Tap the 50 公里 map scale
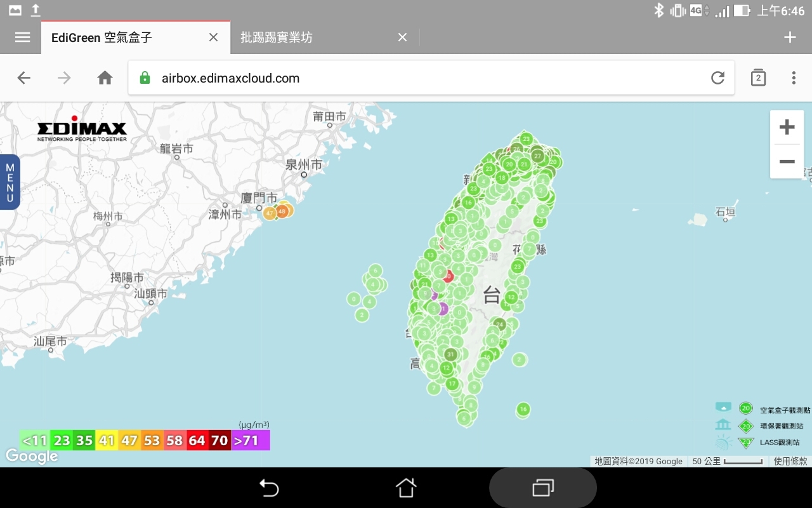The image size is (812, 508). click(728, 462)
